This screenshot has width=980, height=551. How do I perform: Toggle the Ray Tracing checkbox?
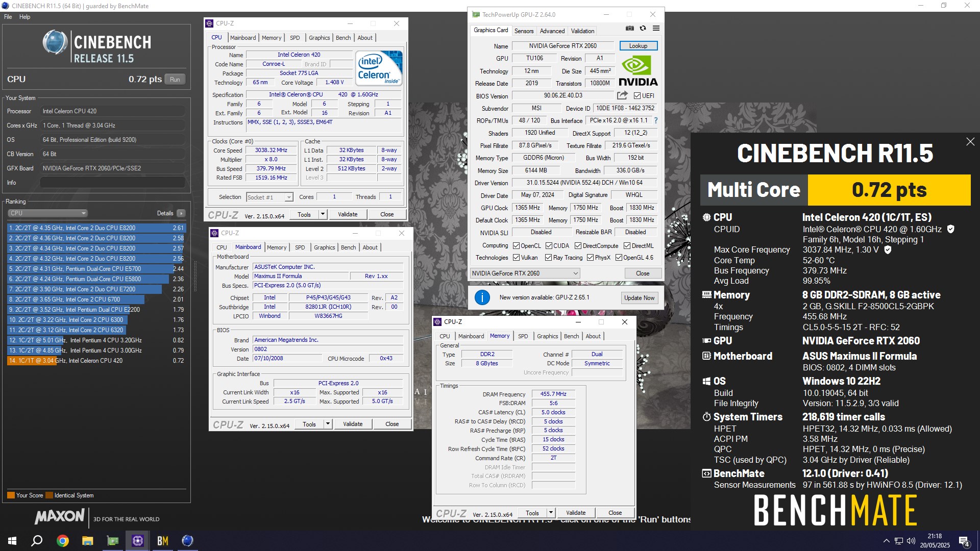(549, 258)
